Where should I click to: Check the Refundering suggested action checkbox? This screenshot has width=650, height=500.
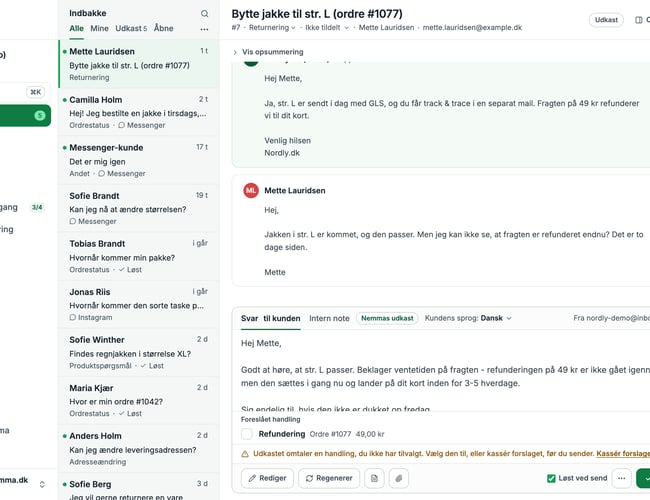[247, 434]
